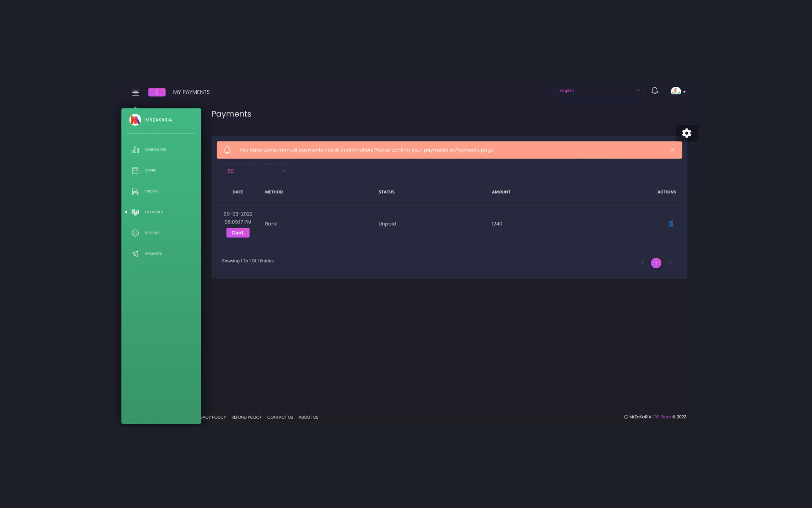Click the pink back arrow button
This screenshot has height=508, width=812.
pos(156,92)
